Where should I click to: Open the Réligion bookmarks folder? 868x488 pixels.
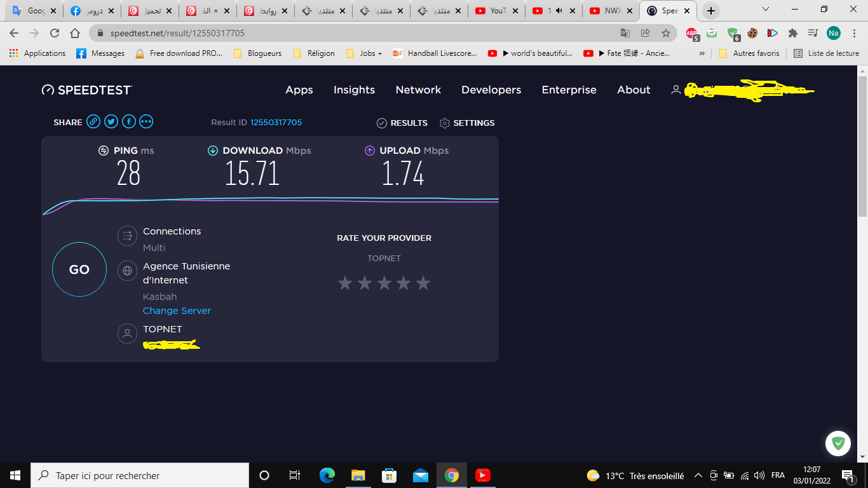[314, 53]
